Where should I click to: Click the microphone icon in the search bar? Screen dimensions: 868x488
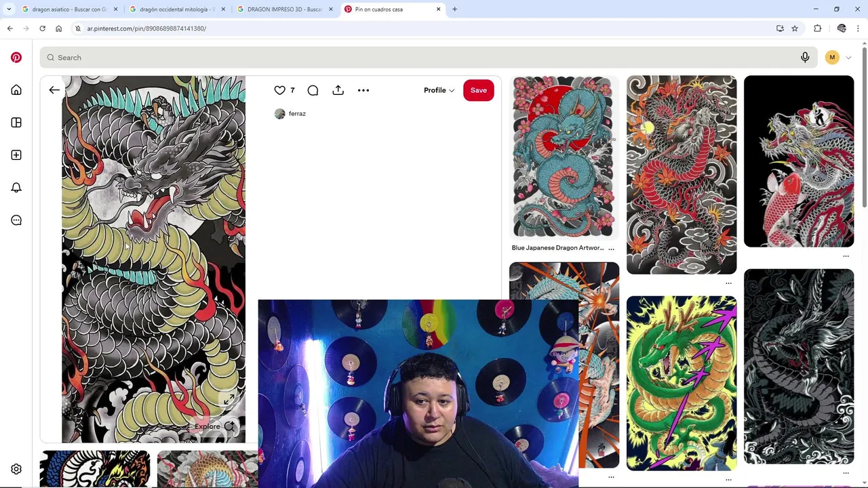pos(805,58)
